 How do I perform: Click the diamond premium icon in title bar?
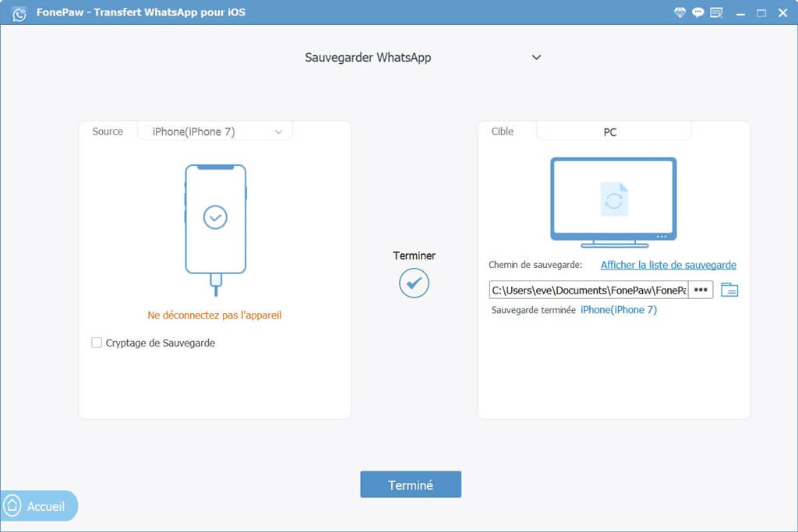pos(680,12)
